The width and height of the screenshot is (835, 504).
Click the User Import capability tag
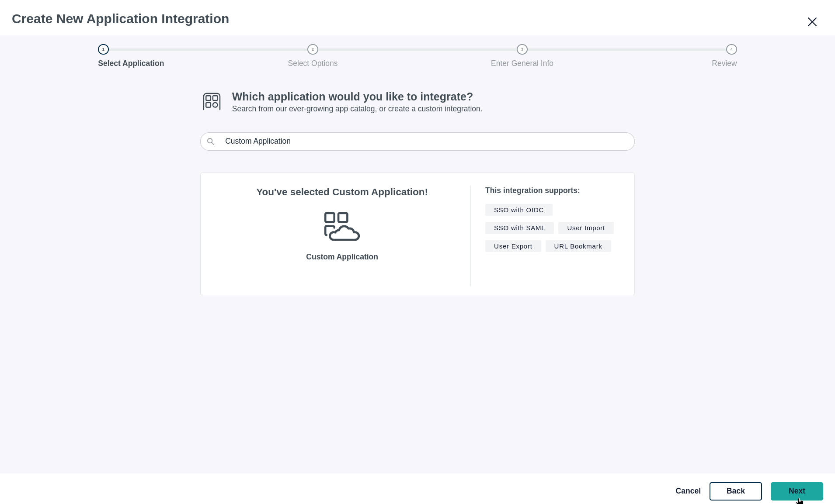586,228
